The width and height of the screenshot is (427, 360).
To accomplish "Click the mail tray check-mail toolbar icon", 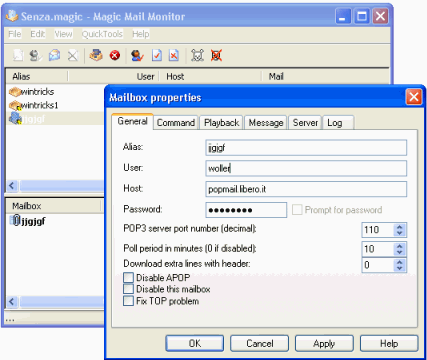I will pos(96,55).
